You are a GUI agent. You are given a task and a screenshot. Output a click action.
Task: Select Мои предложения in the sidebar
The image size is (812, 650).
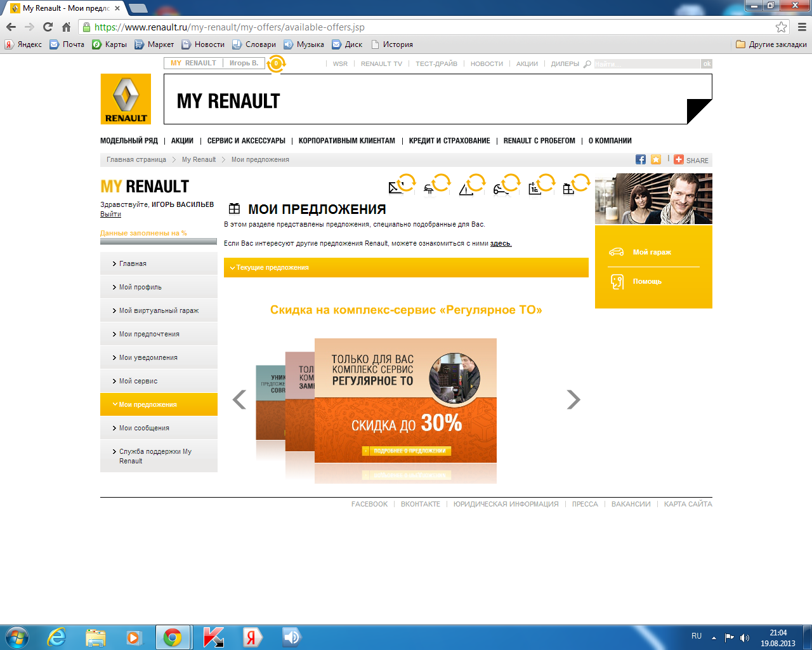point(159,404)
